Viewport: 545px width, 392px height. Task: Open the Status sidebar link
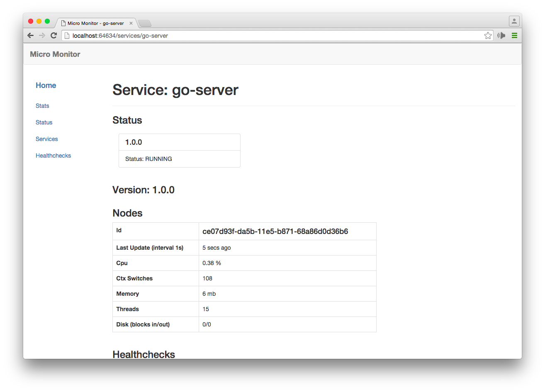pyautogui.click(x=44, y=122)
